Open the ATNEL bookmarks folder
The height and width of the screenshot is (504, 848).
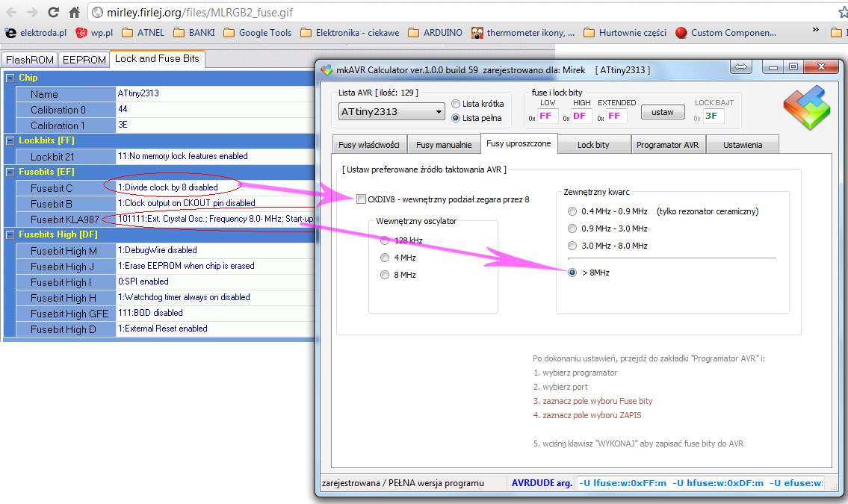[x=143, y=33]
